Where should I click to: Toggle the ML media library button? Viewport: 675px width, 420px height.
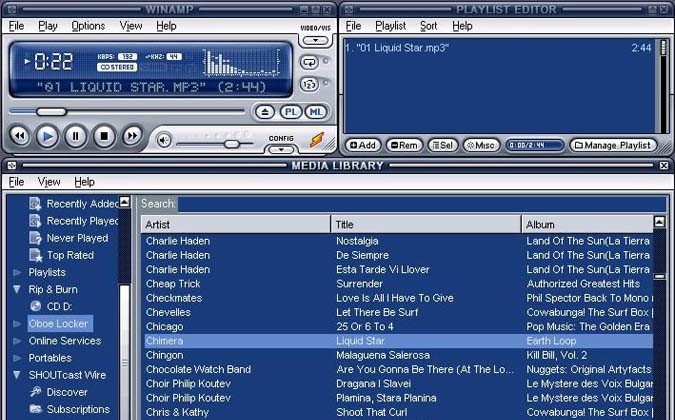316,112
